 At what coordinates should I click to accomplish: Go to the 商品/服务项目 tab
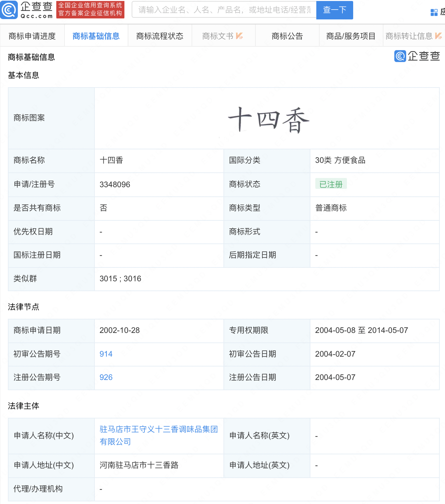pyautogui.click(x=351, y=36)
